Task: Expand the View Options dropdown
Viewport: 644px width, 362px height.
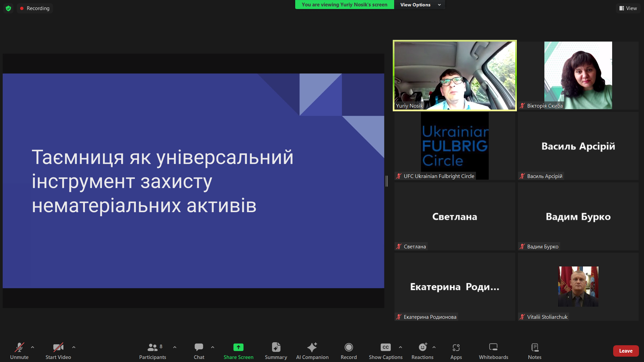Action: [x=419, y=5]
